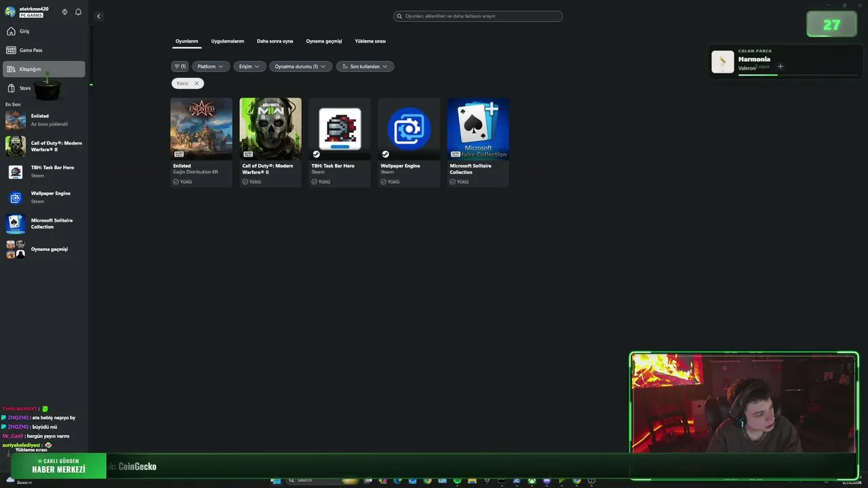Open the Spotify icon in taskbar
868x488 pixels.
pyautogui.click(x=457, y=481)
